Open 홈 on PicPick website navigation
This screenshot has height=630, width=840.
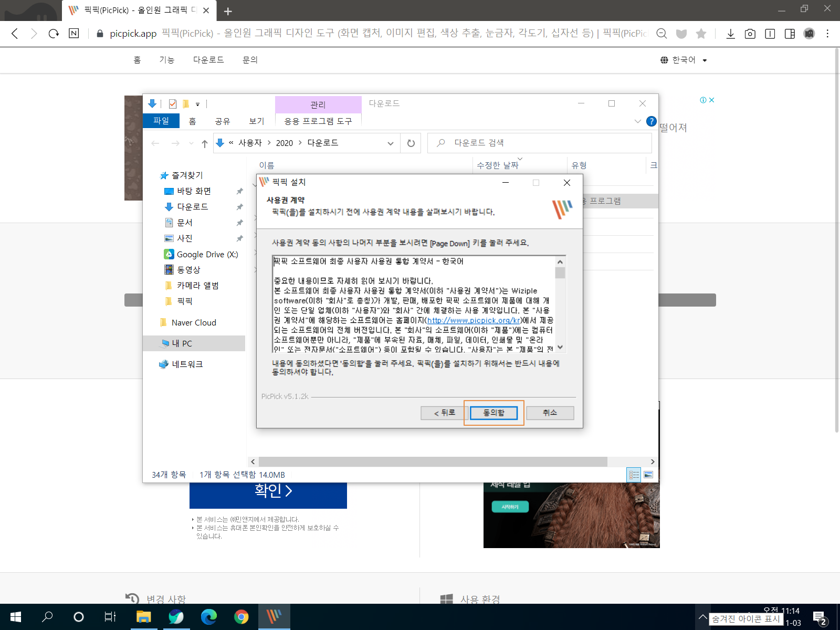pyautogui.click(x=137, y=60)
